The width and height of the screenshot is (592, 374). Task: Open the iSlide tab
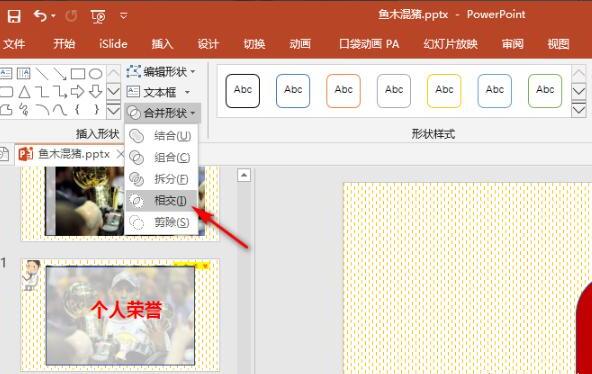[113, 44]
